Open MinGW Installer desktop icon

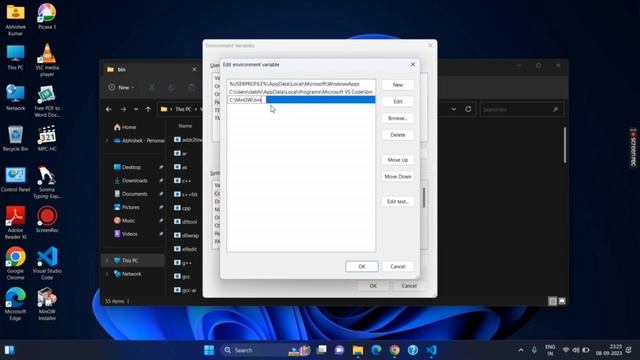(47, 304)
